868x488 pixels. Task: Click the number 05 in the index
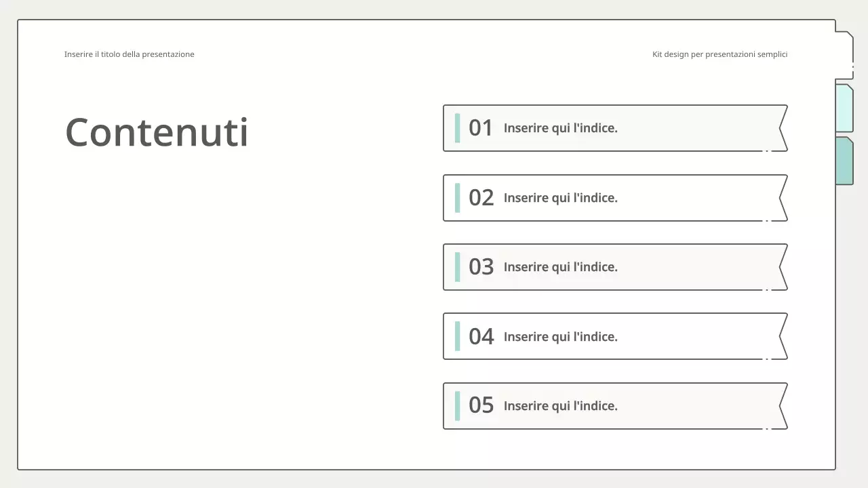click(481, 406)
